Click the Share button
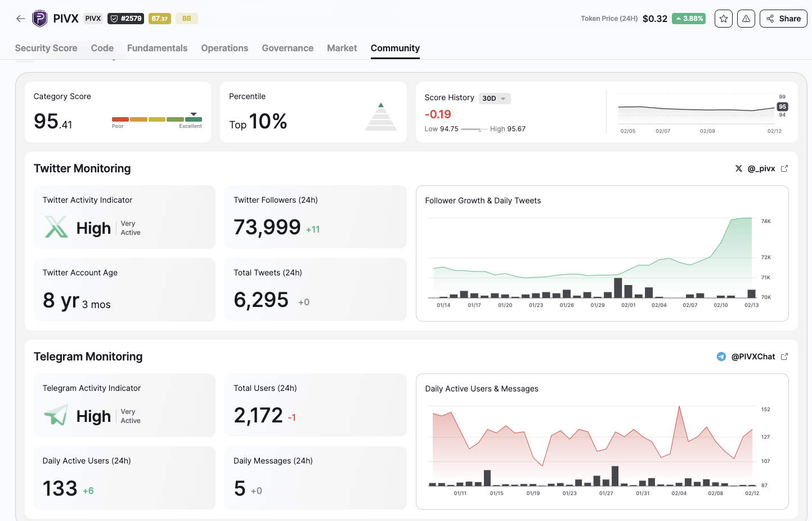Viewport: 812px width, 521px height. click(783, 19)
